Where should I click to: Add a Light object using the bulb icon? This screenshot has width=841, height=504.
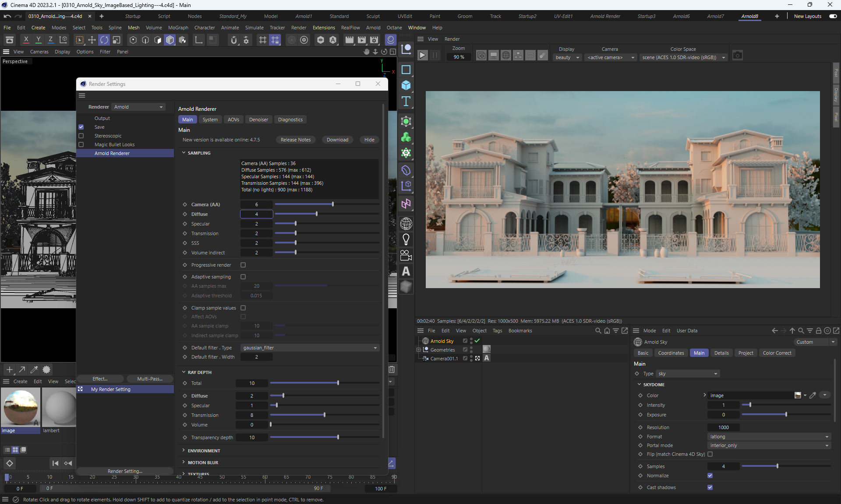click(406, 240)
